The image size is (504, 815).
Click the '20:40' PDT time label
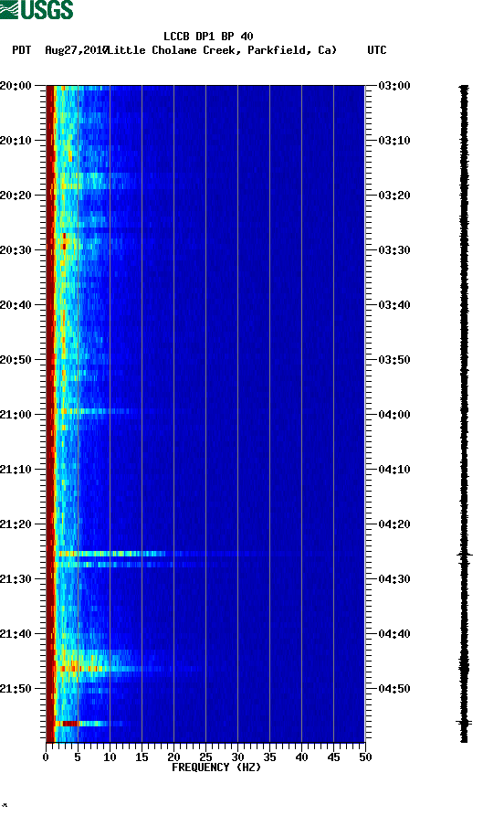click(16, 304)
